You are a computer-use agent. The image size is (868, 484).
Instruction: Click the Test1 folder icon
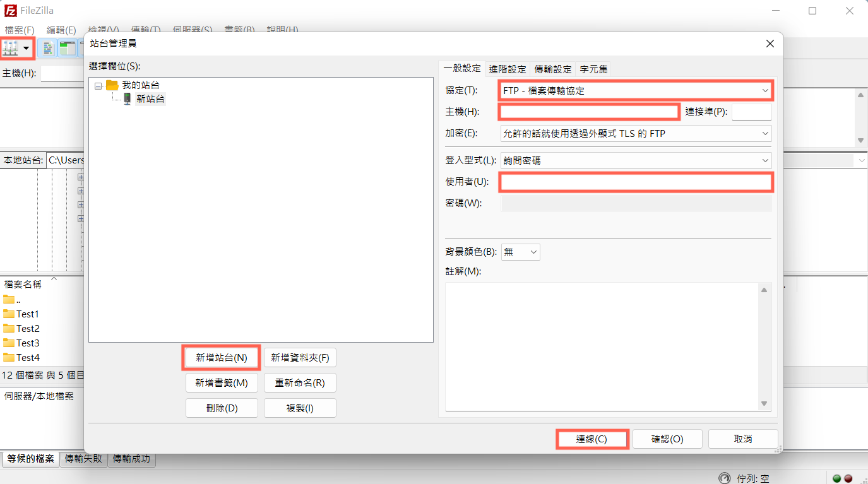(x=9, y=314)
